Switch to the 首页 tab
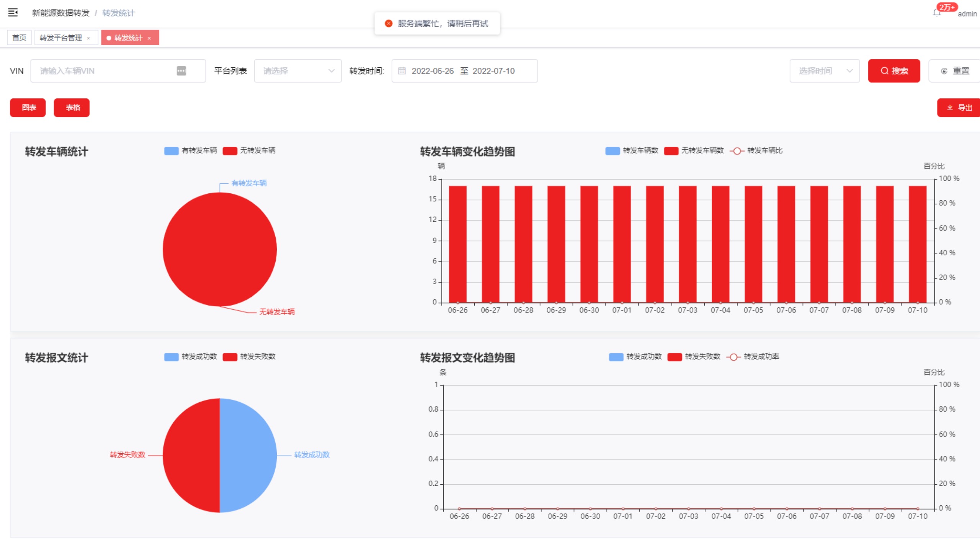The width and height of the screenshot is (980, 541). pos(19,38)
